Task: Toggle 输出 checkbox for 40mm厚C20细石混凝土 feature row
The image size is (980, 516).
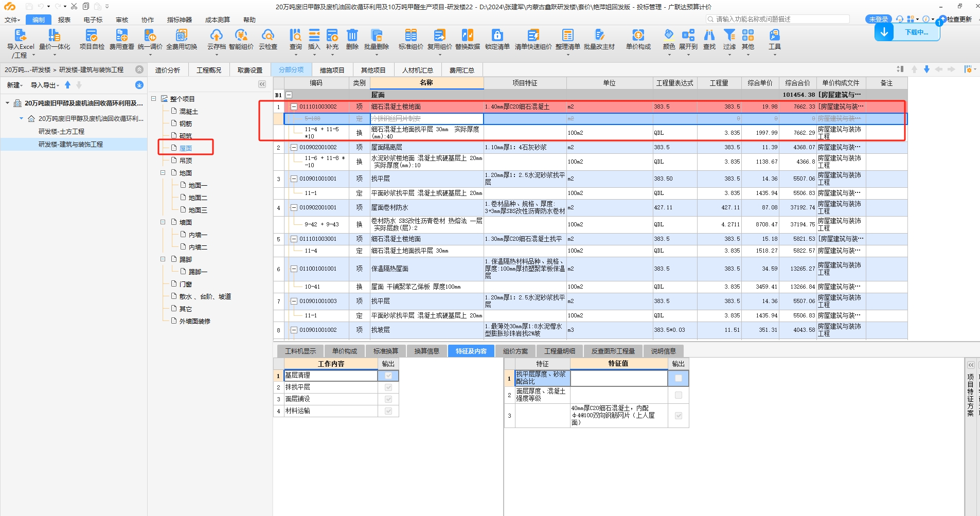Action: coord(679,416)
